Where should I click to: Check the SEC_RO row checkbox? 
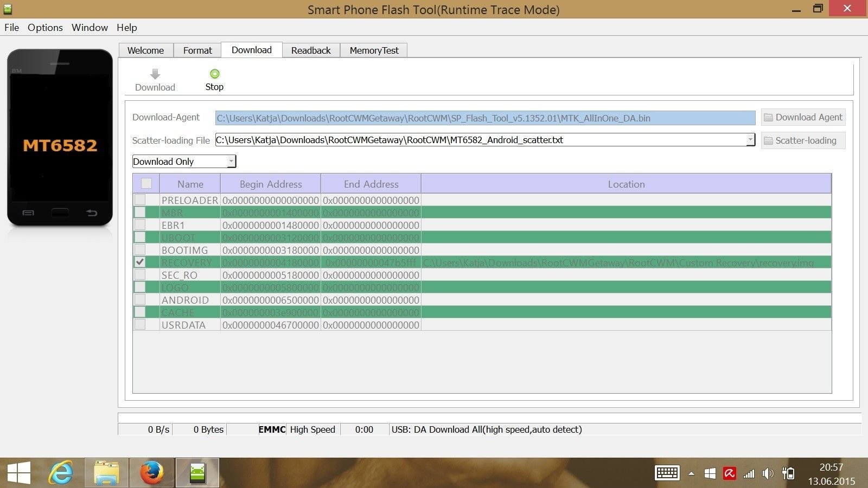[x=140, y=274]
